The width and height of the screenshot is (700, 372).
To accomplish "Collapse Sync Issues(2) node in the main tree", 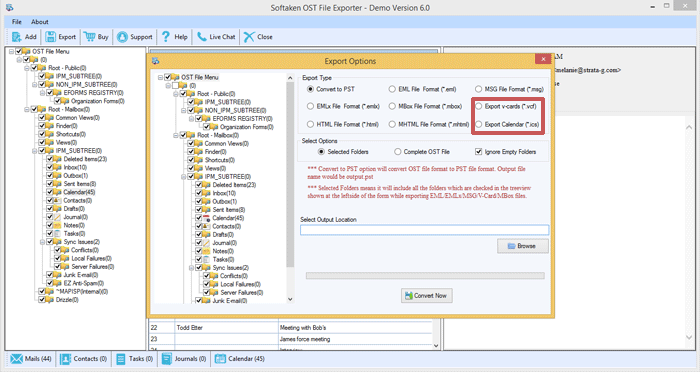I will click(x=42, y=242).
